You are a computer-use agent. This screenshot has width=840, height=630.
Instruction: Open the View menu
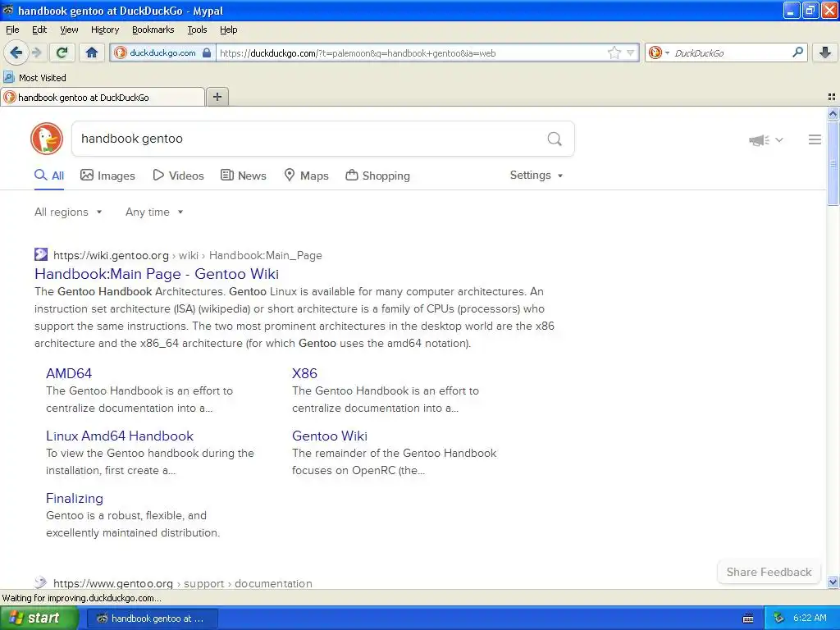pyautogui.click(x=69, y=30)
